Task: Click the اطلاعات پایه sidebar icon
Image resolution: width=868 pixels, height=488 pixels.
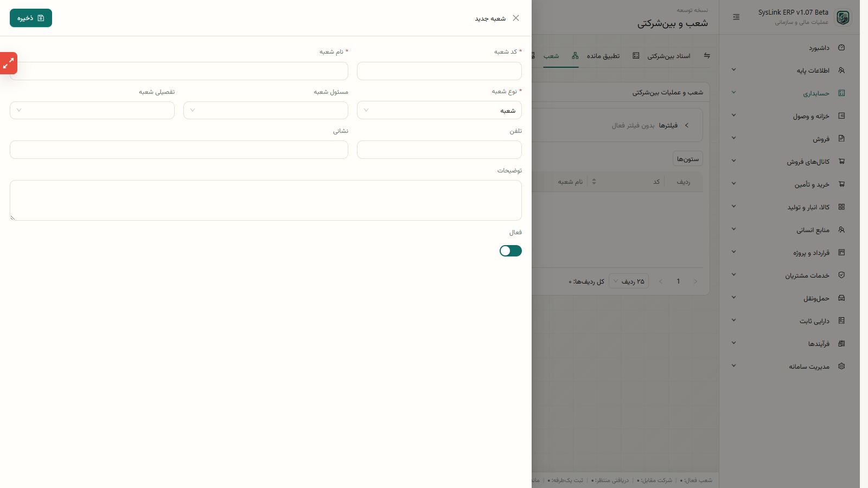Action: click(x=841, y=70)
